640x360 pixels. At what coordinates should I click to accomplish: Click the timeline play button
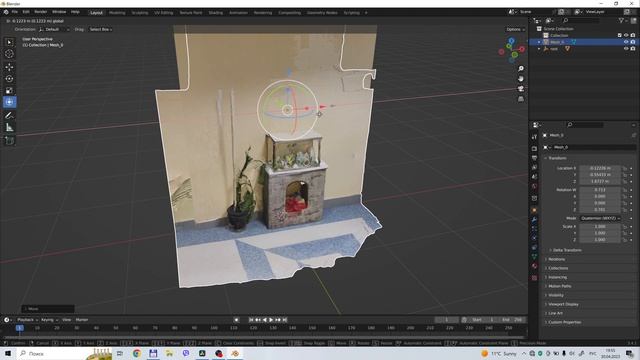coord(271,320)
